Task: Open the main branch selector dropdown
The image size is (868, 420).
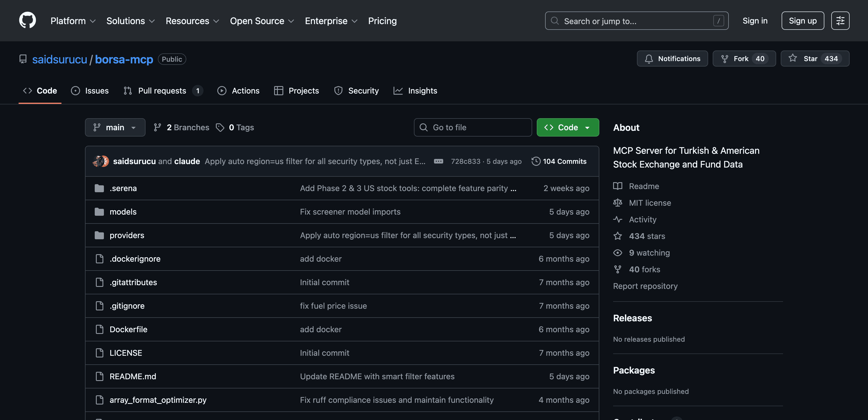Action: (115, 127)
